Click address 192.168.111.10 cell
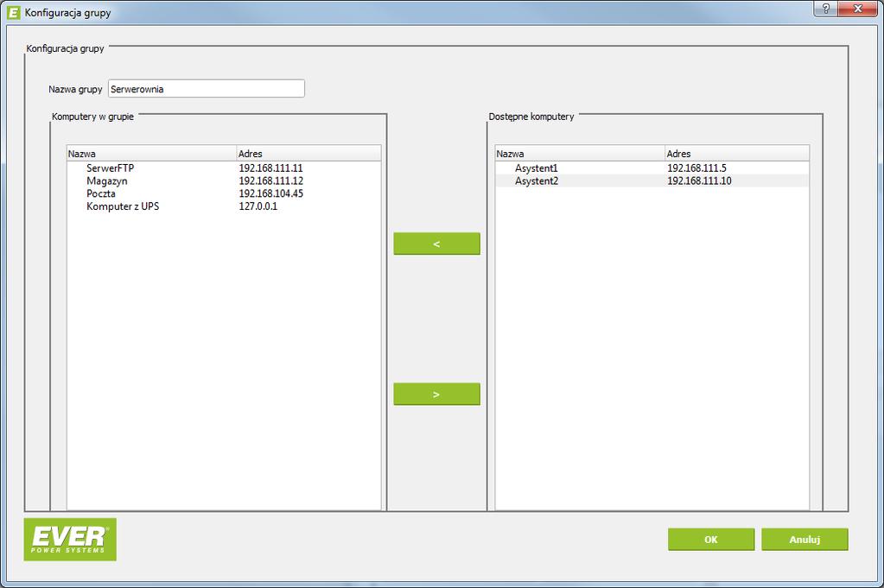The image size is (884, 588). (700, 180)
